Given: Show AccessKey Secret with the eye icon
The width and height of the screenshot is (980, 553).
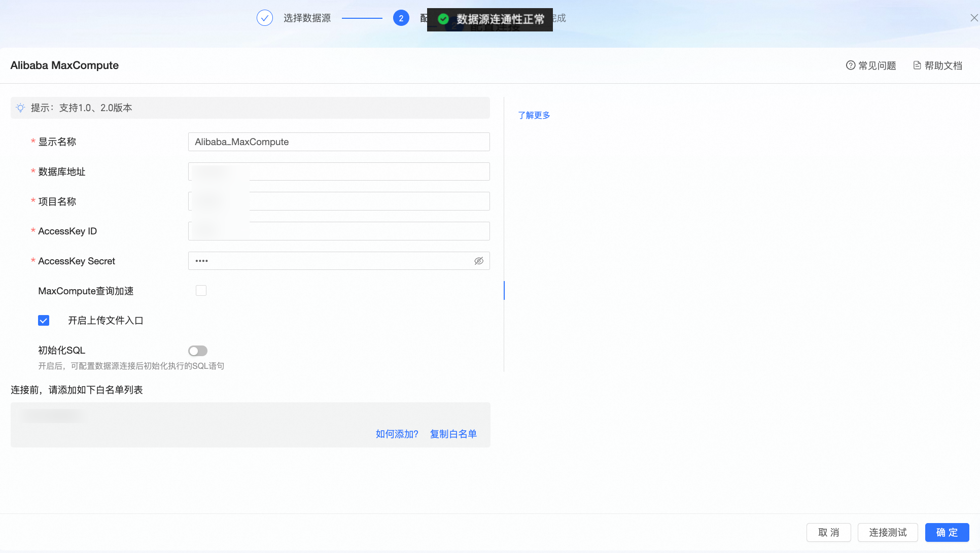Looking at the screenshot, I should 479,261.
